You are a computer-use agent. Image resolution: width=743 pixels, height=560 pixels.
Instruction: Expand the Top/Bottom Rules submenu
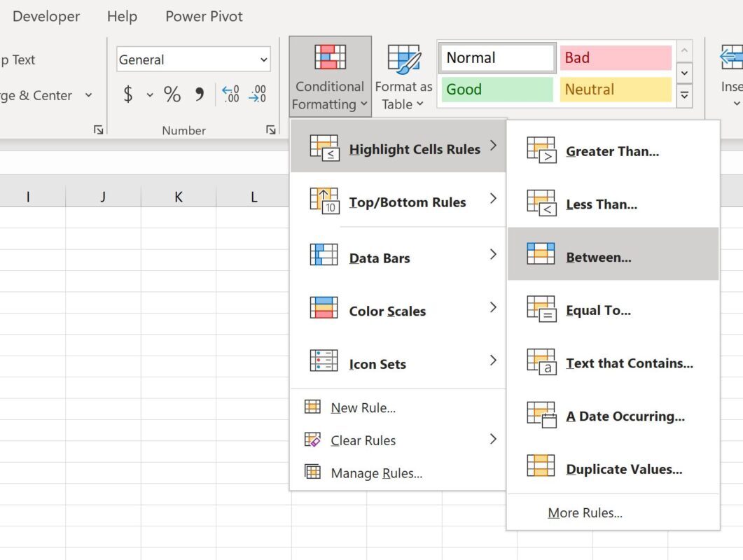(x=398, y=202)
